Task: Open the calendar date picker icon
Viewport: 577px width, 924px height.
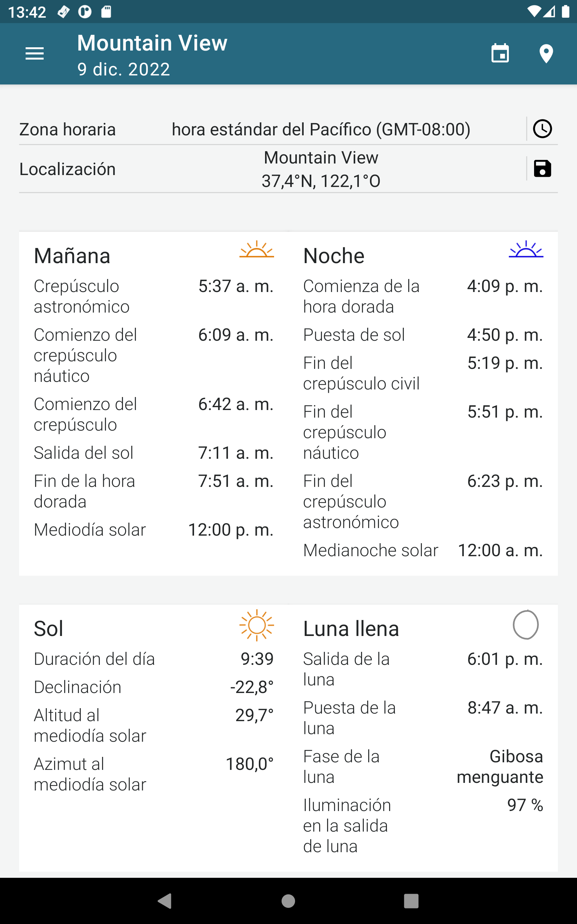Action: coord(500,53)
